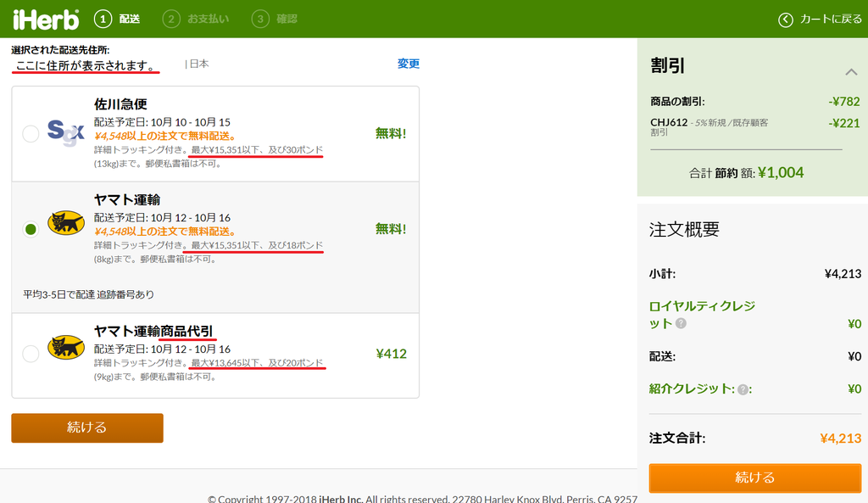Click ヤマト運輸商品代引 carrier name
868x503 pixels.
click(x=153, y=332)
